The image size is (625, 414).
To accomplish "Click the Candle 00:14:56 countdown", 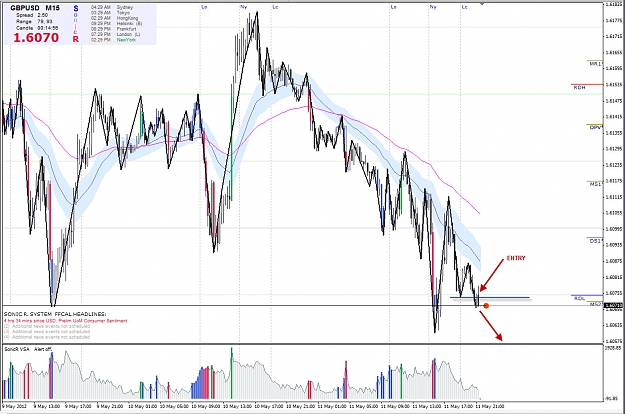I will 37,28.
